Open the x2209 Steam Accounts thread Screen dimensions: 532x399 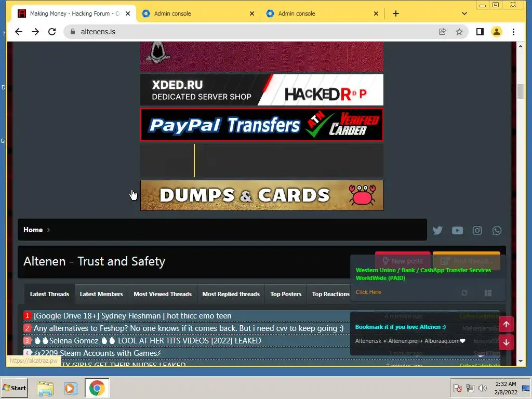(x=97, y=353)
